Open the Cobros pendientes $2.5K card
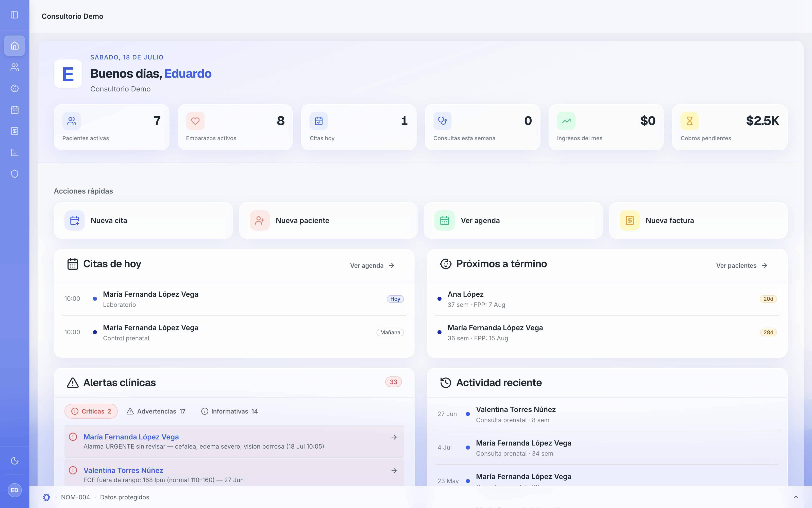 (x=730, y=127)
